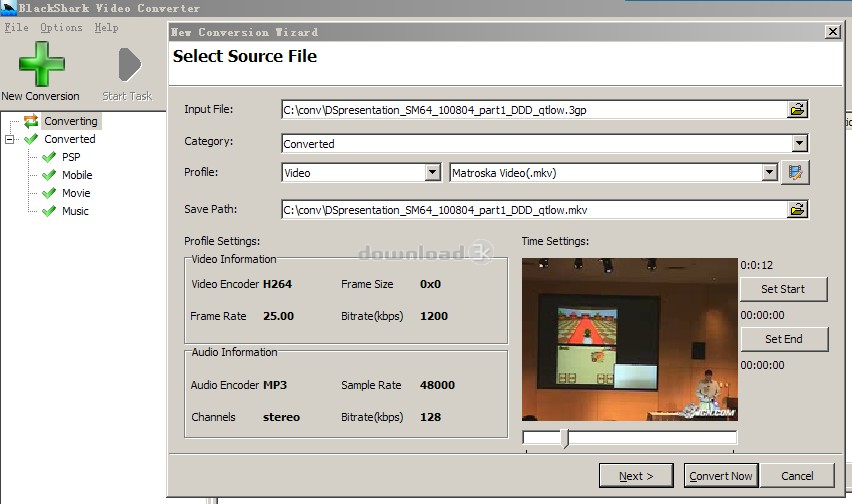Select the PSP category
The height and width of the screenshot is (504, 852).
pyautogui.click(x=71, y=157)
